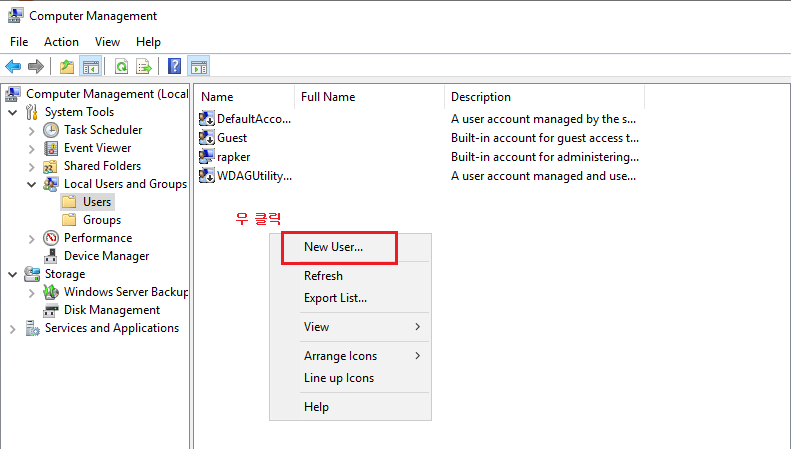
Task: Open the Help menu in menu bar
Action: click(148, 42)
